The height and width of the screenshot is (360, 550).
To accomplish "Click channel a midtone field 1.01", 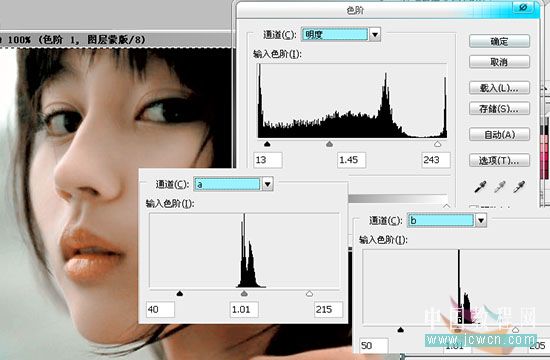I will tap(244, 309).
